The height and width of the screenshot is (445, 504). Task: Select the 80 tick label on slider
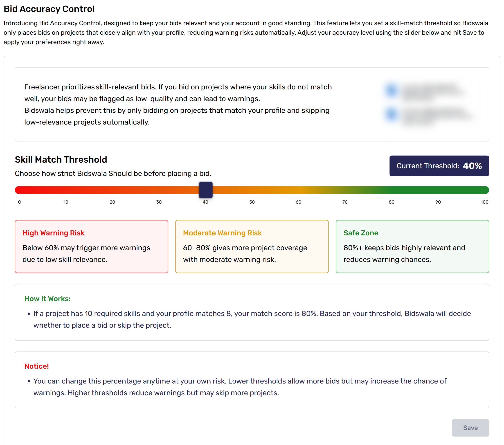(391, 202)
